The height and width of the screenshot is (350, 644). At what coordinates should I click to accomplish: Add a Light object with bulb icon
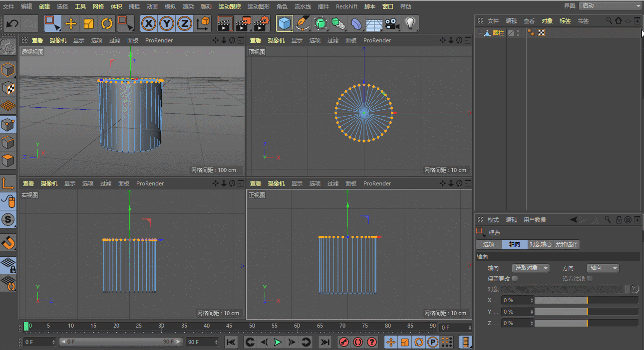point(410,23)
